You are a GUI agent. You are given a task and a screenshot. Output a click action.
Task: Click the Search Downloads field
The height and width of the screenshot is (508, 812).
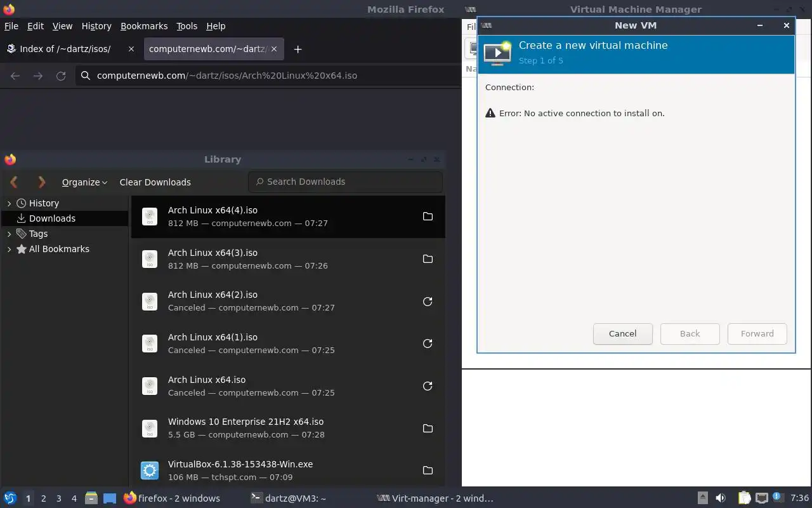pyautogui.click(x=345, y=182)
